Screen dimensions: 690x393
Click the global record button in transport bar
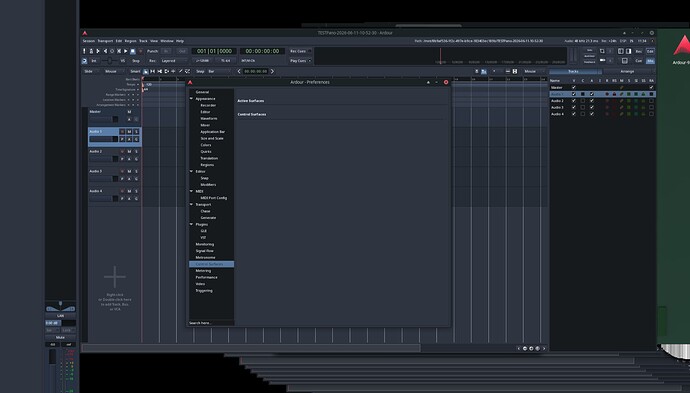[x=140, y=51]
